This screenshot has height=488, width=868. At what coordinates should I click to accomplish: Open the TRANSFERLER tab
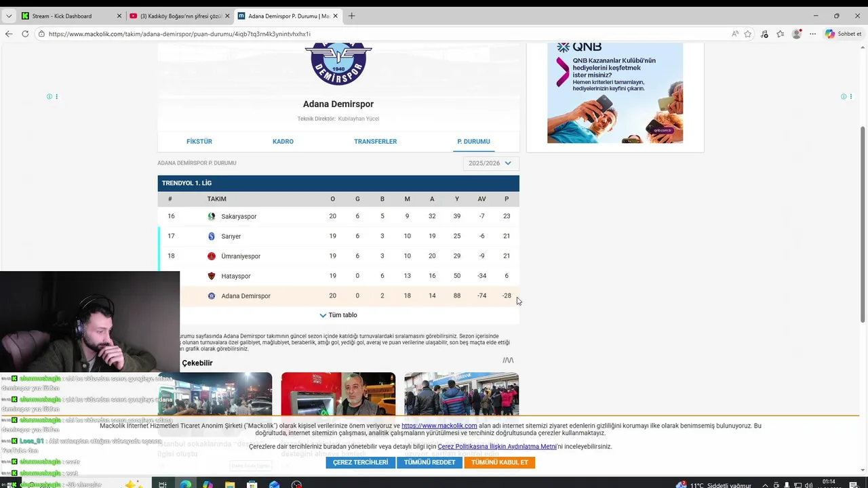pos(375,142)
